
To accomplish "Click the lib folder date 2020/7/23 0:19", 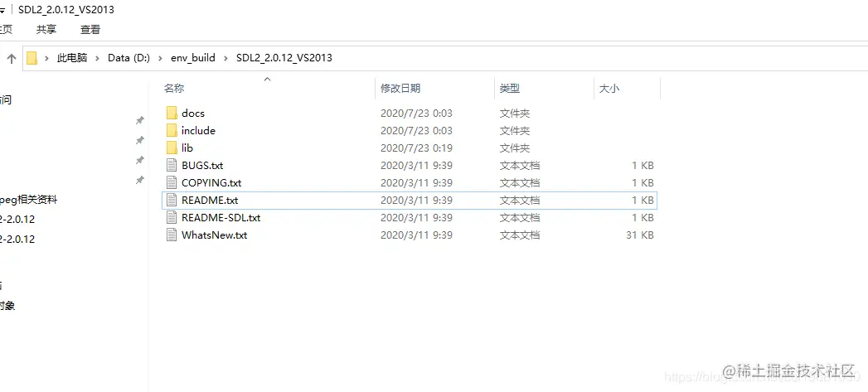I will tap(416, 148).
